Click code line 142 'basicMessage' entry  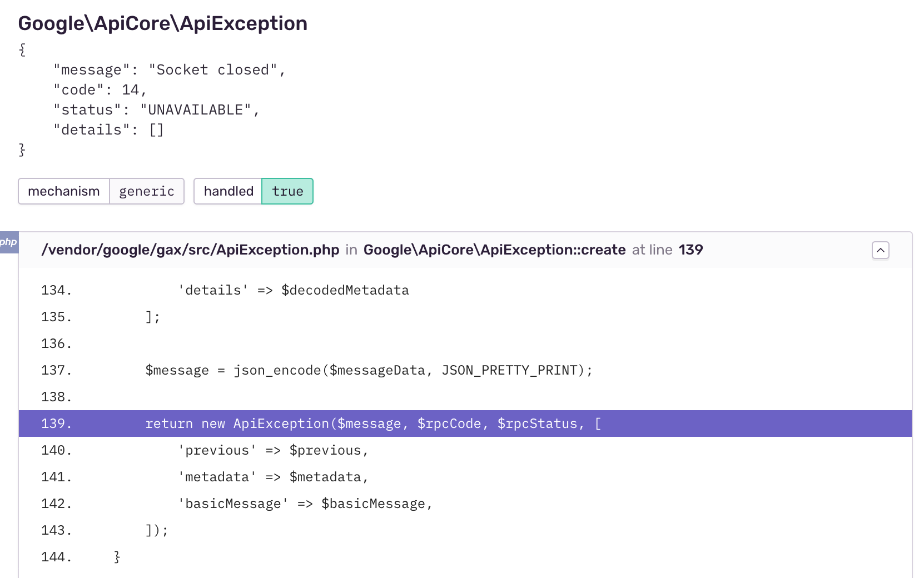[465, 504]
